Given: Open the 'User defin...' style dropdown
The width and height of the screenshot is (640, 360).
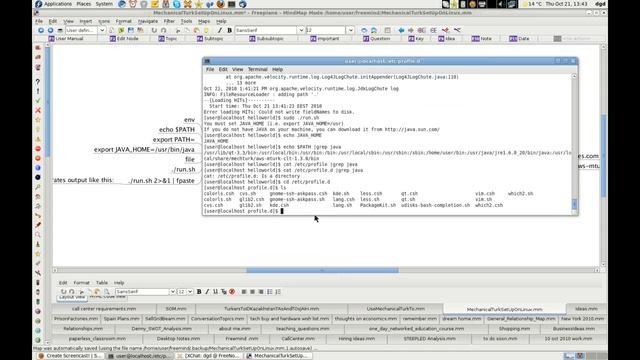Looking at the screenshot, I should coord(102,30).
